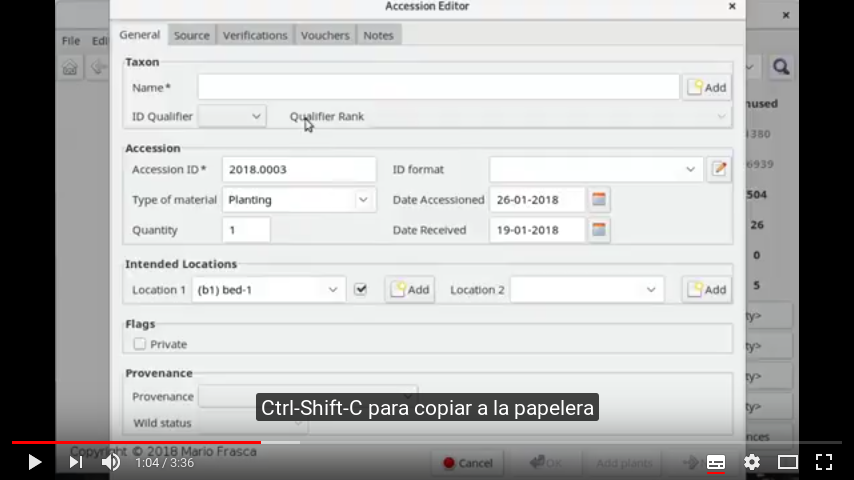Screen dimensions: 854x480
Task: Open the ID format editor pencil icon
Action: pos(719,169)
